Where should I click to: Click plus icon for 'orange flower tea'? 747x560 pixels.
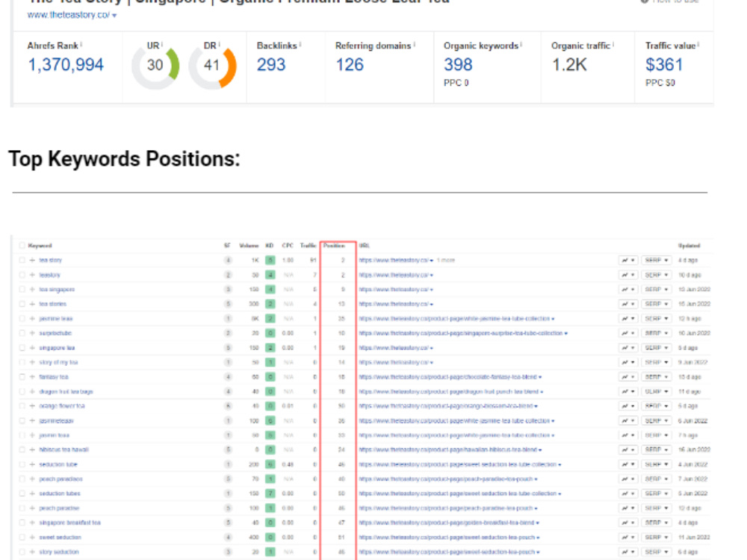coord(32,406)
